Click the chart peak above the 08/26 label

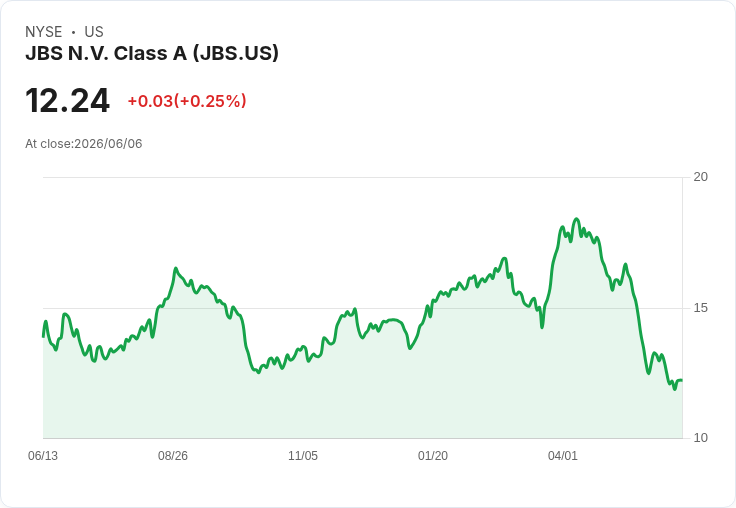coord(176,269)
